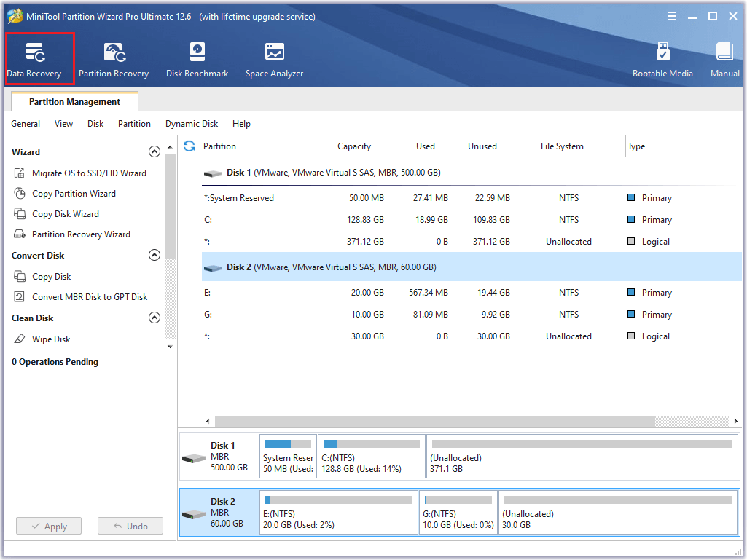
Task: Sort by the Capacity column header
Action: [x=354, y=146]
